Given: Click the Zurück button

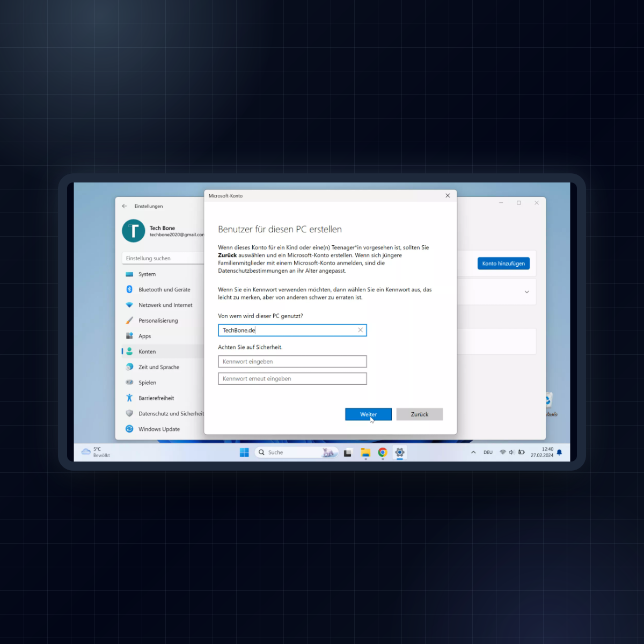Looking at the screenshot, I should [x=420, y=414].
